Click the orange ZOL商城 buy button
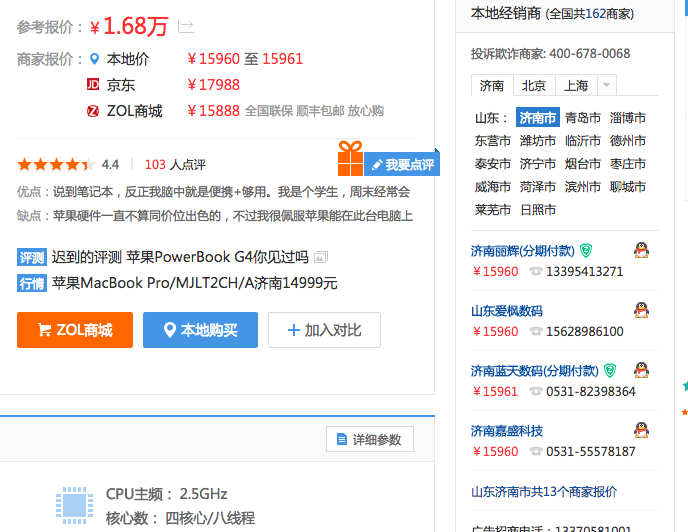Image resolution: width=688 pixels, height=532 pixels. [x=75, y=330]
